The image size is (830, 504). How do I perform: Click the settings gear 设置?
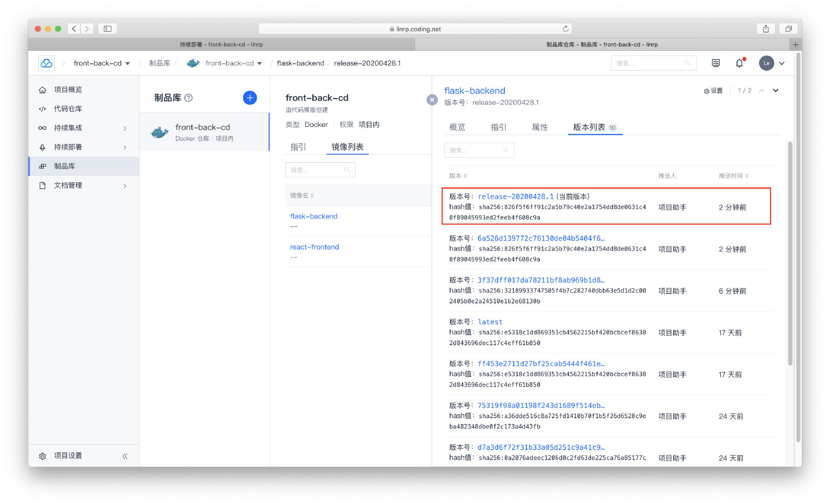(713, 91)
